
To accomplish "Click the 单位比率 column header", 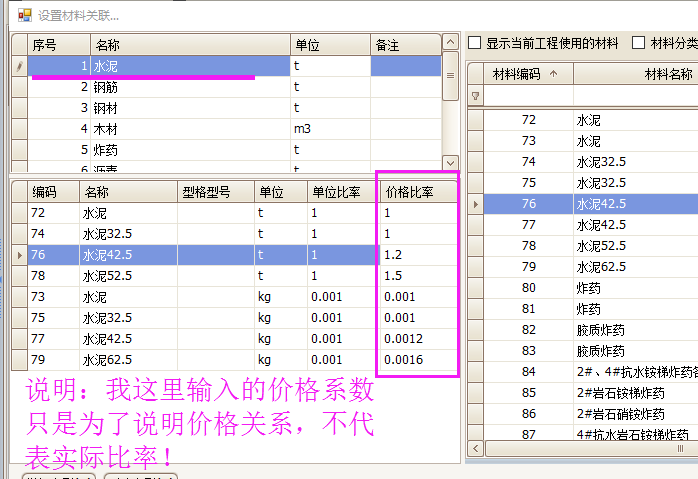I will (339, 192).
